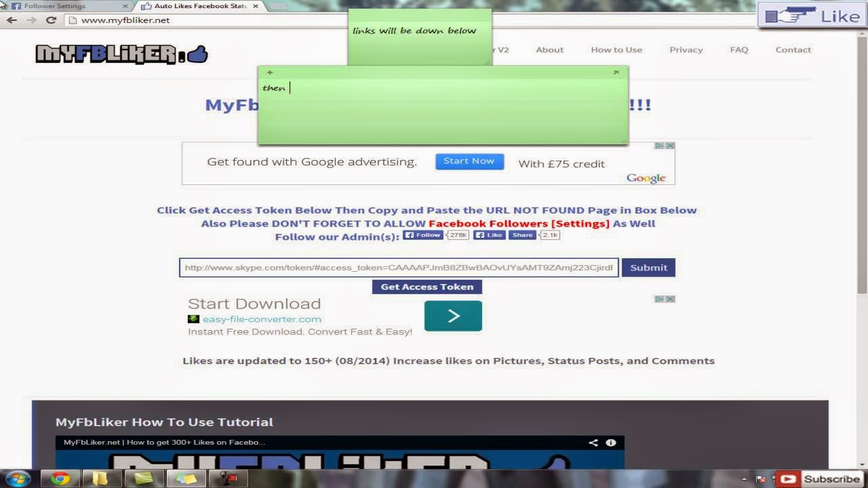Image resolution: width=868 pixels, height=488 pixels.
Task: Open the How to Use page
Action: tap(616, 49)
